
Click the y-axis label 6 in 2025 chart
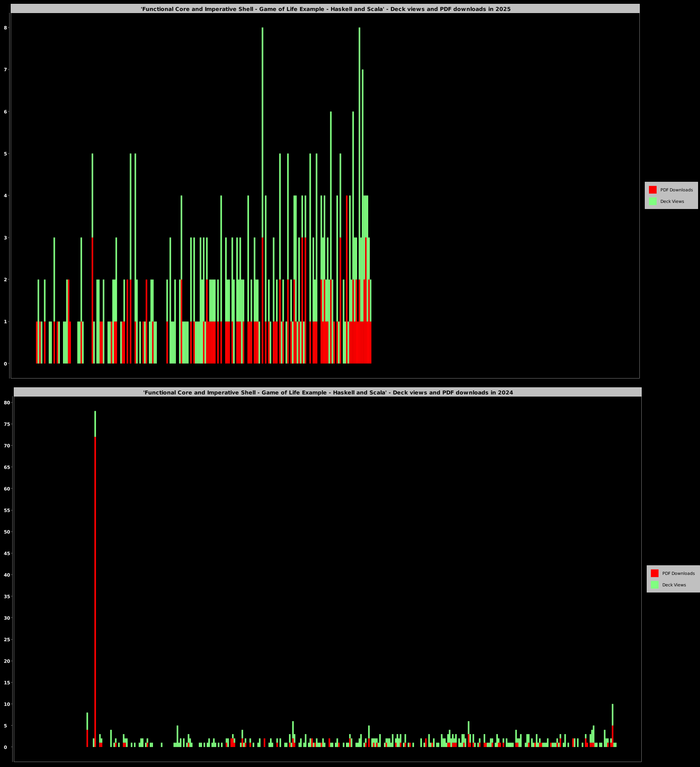click(5, 112)
